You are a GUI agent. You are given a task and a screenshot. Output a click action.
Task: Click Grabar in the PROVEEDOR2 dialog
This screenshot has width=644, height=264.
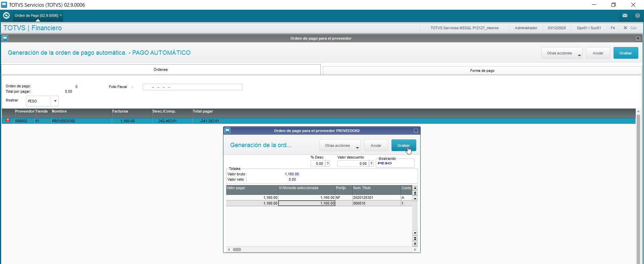(404, 145)
